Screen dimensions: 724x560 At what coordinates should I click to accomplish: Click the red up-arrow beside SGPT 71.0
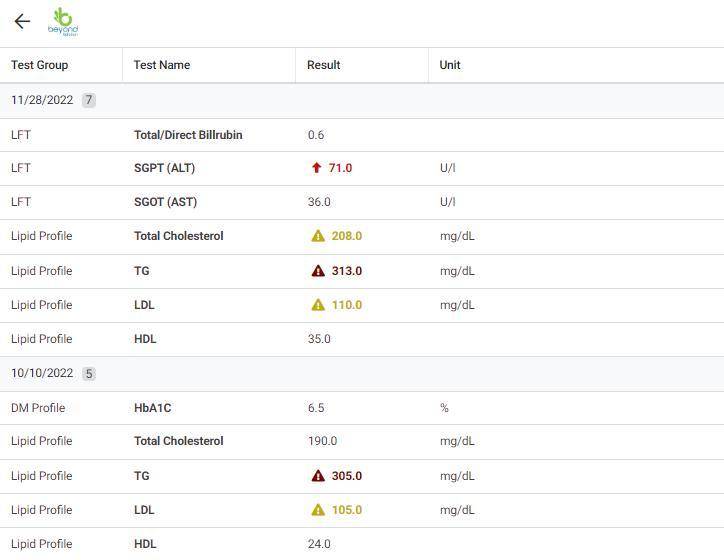pyautogui.click(x=317, y=168)
